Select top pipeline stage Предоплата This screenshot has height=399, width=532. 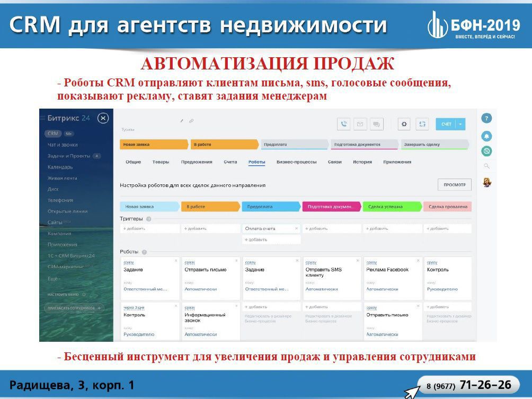pyautogui.click(x=295, y=144)
